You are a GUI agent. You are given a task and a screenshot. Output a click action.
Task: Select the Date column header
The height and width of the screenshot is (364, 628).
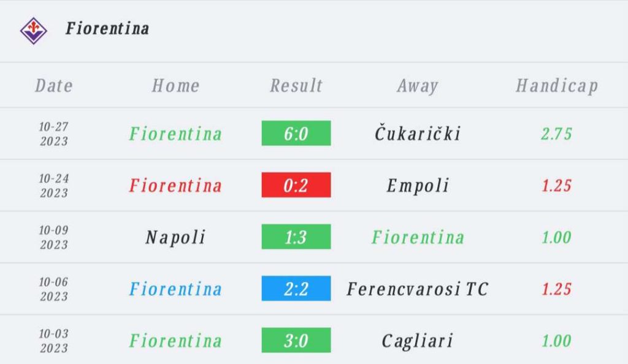tap(54, 86)
